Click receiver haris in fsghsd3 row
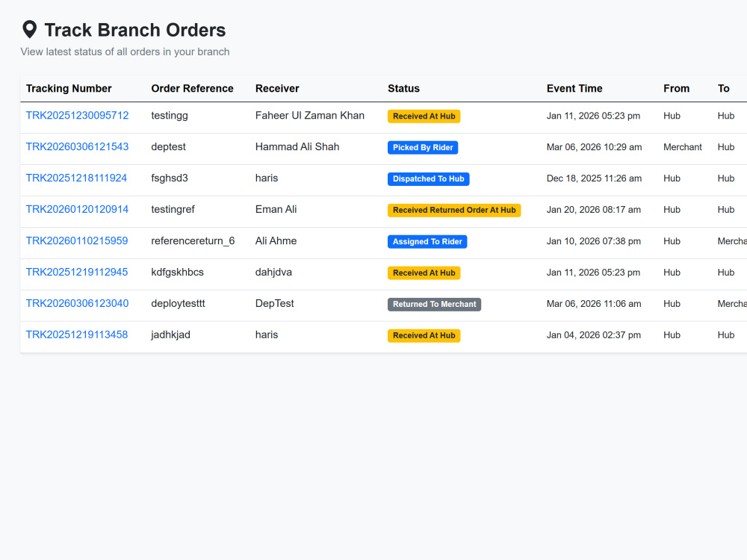Viewport: 747px width, 560px height. click(267, 178)
